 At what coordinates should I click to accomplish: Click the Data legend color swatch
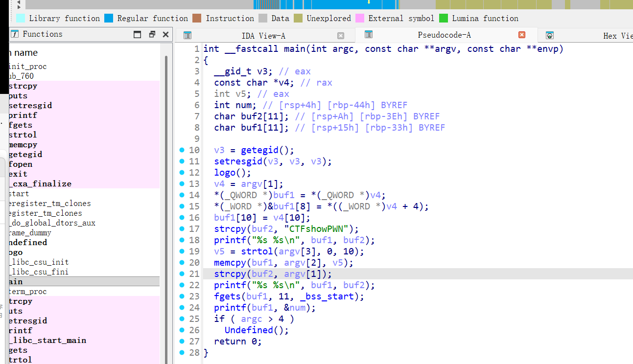(263, 18)
